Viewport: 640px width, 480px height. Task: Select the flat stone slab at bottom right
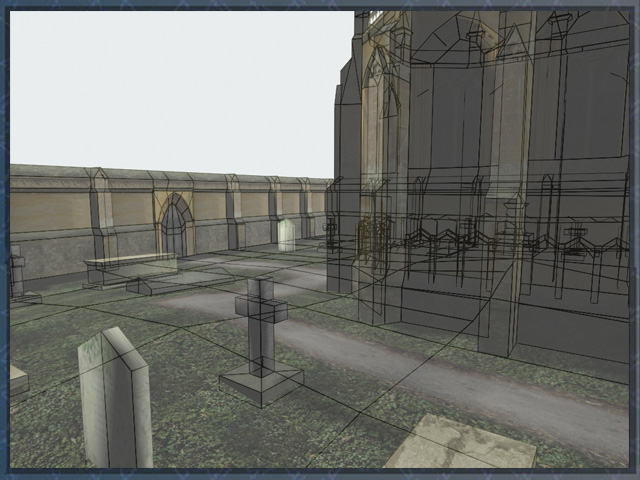[460, 442]
